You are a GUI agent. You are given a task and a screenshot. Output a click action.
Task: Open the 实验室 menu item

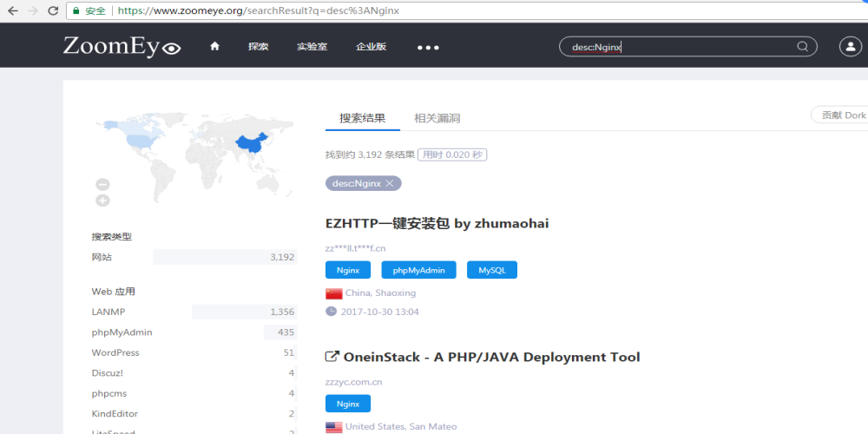click(x=312, y=47)
